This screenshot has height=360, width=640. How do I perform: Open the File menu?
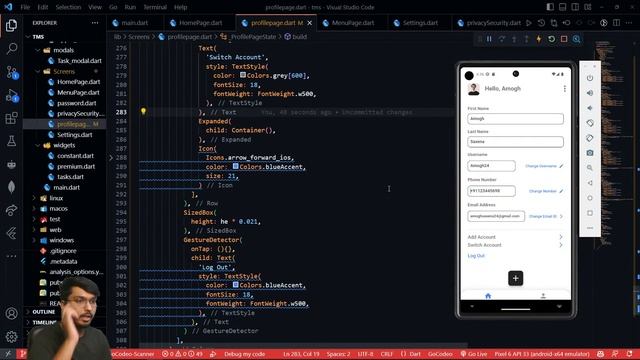point(25,7)
